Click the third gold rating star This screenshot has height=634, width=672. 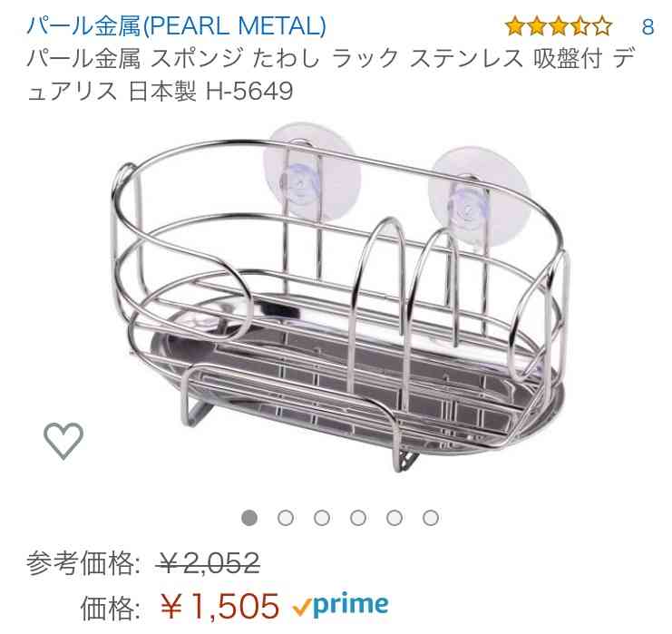[x=559, y=26]
